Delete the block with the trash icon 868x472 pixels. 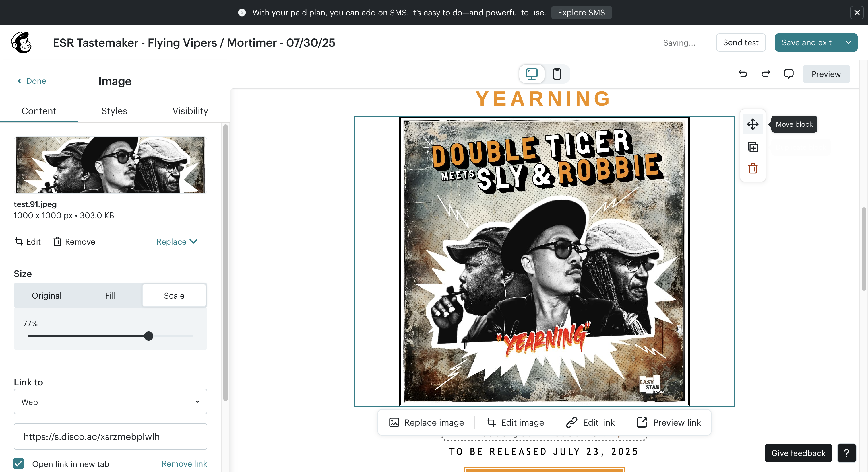coord(753,169)
